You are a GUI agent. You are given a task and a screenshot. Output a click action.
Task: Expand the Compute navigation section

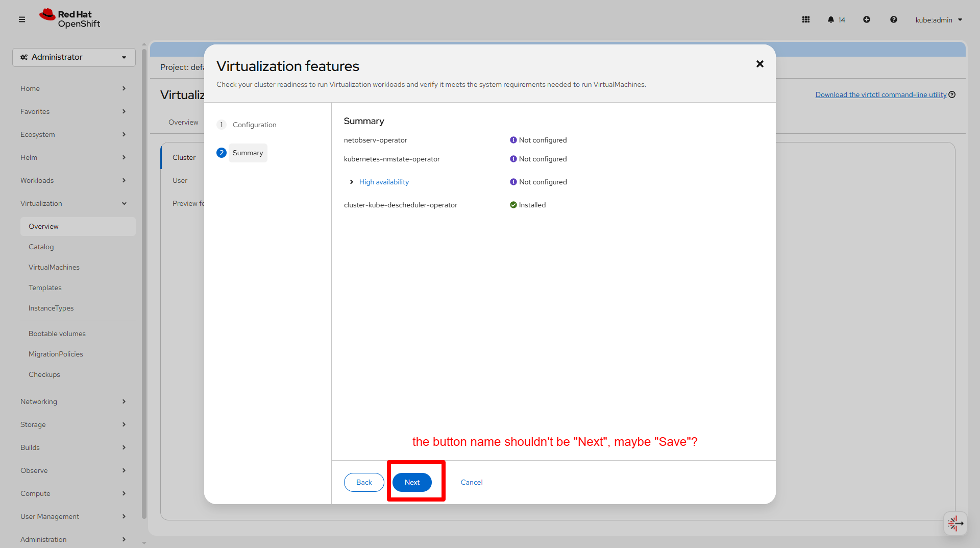click(x=74, y=493)
